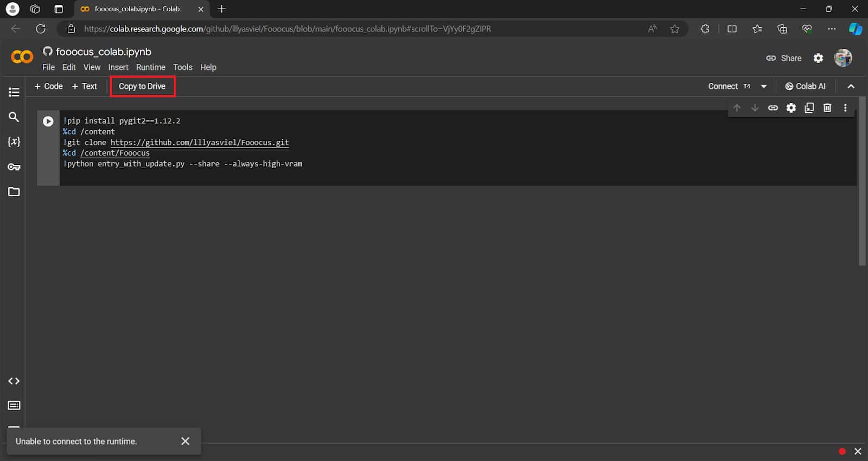Copy link to cell
This screenshot has width=868, height=461.
coord(773,108)
